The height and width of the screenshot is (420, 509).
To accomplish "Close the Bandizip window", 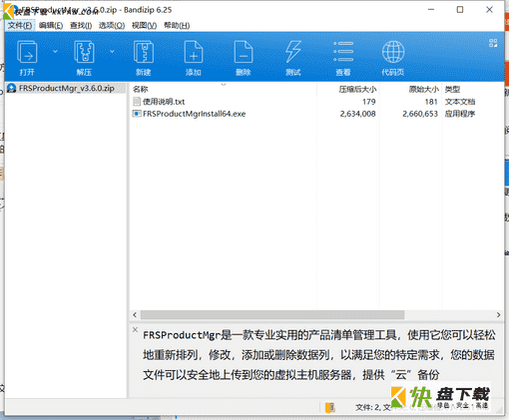I will (x=489, y=10).
